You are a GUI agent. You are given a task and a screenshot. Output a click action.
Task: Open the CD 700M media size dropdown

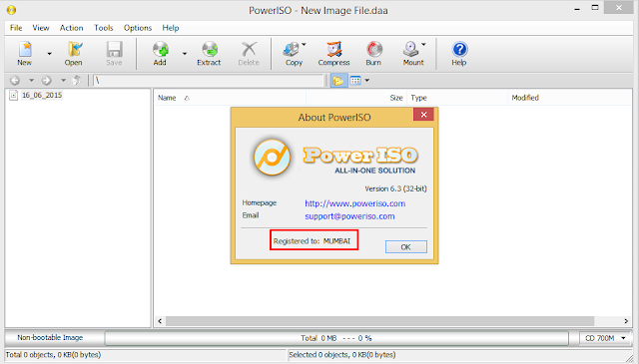pyautogui.click(x=605, y=338)
